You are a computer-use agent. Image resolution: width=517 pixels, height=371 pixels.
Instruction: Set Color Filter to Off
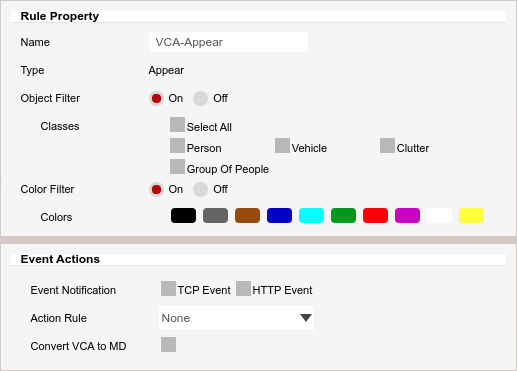pyautogui.click(x=200, y=189)
